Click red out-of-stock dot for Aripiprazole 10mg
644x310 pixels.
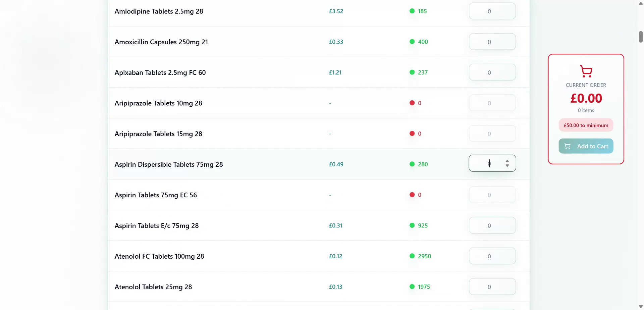click(x=412, y=103)
